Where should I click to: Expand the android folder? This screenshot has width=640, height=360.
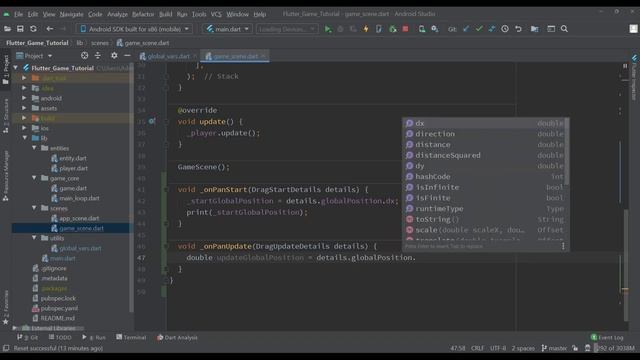point(24,98)
